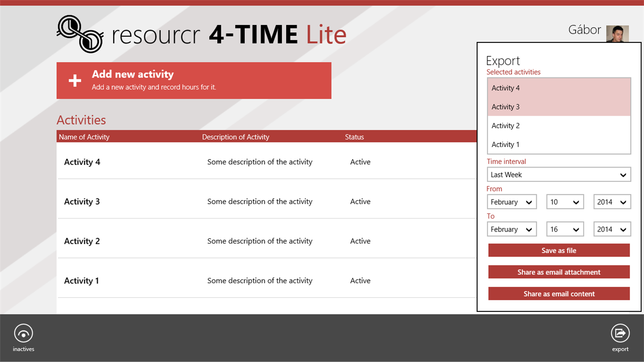The image size is (644, 362).
Task: Select Activity 1 in export list
Action: 559,144
